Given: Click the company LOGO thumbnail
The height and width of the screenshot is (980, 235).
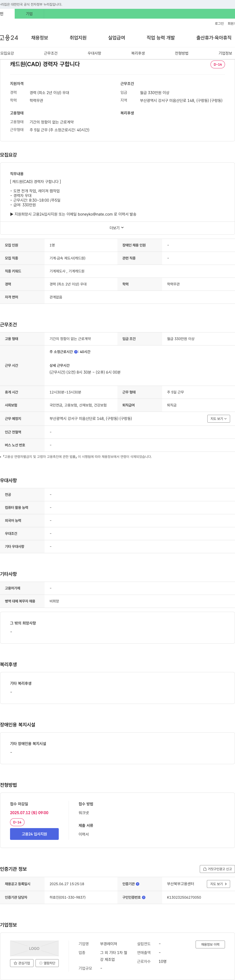Looking at the screenshot, I should [x=34, y=948].
